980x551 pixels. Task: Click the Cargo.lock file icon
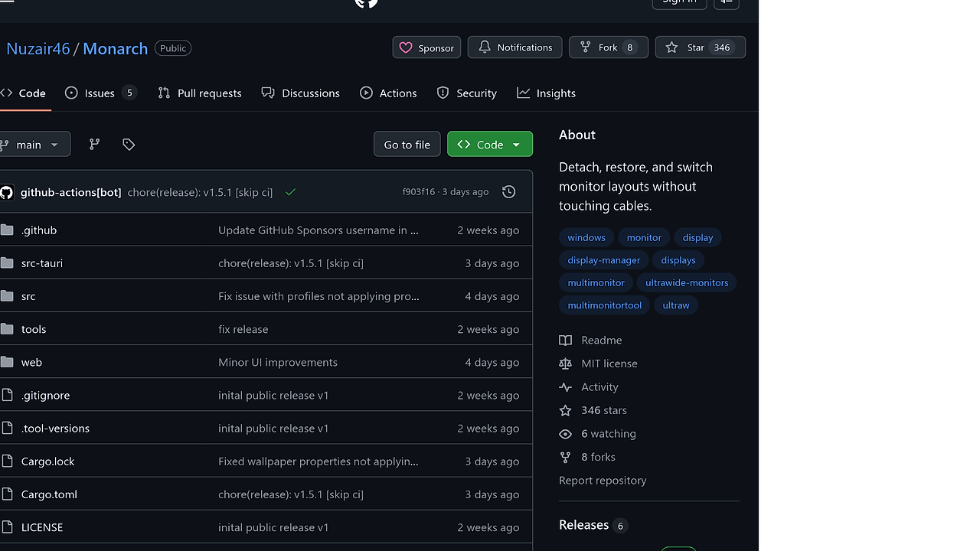tap(7, 461)
